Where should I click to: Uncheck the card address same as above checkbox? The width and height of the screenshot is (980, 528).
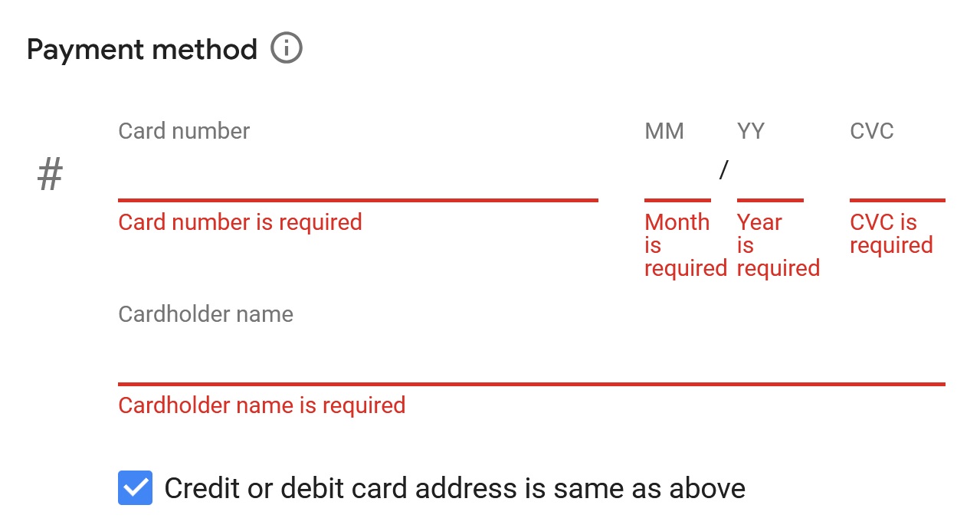tap(136, 488)
